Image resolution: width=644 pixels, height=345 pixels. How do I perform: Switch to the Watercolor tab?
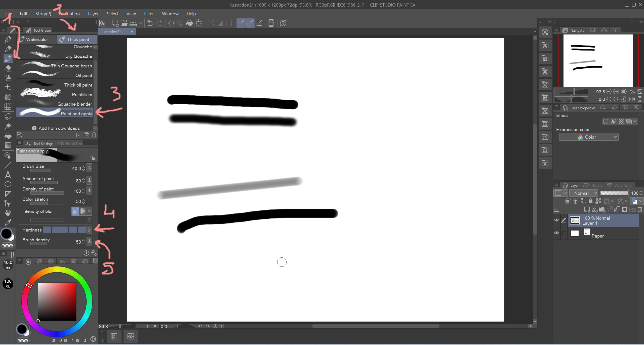coord(37,40)
